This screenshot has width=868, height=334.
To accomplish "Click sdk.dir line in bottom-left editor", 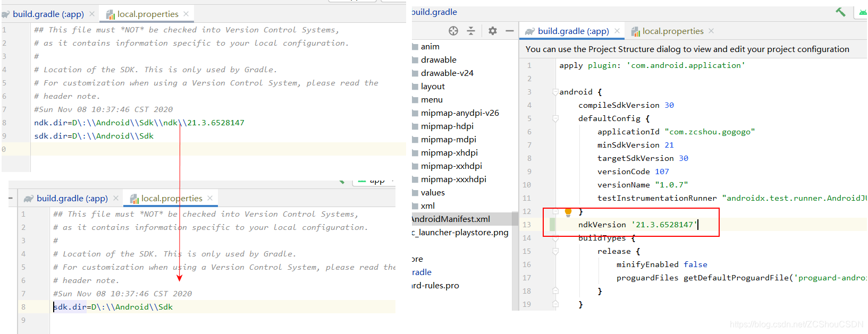I will 113,307.
